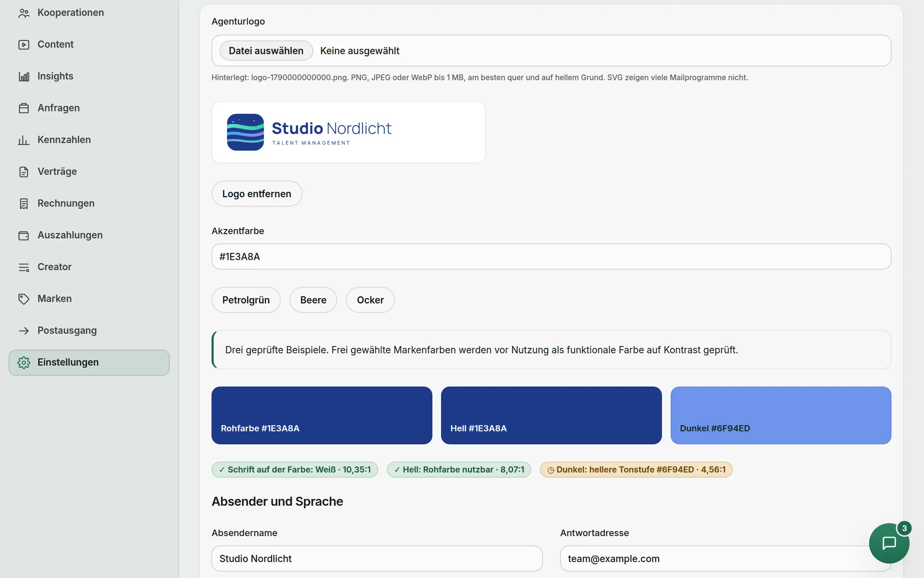This screenshot has height=578, width=924.
Task: Choose the Ocker color preset
Action: 370,300
